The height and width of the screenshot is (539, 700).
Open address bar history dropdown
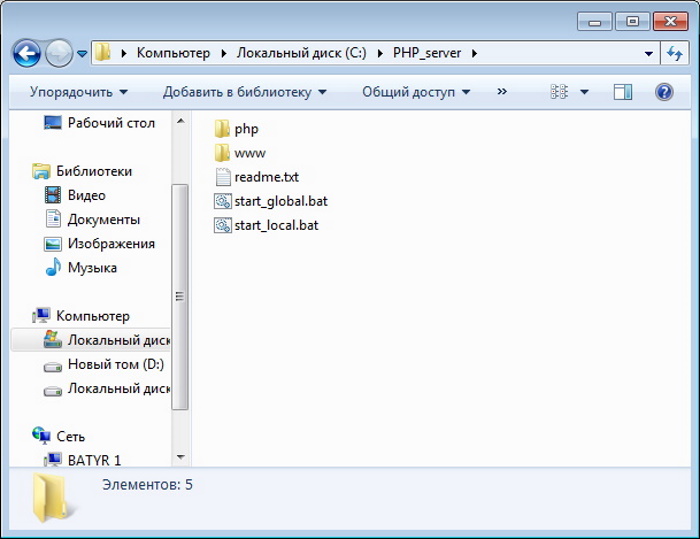coord(649,54)
